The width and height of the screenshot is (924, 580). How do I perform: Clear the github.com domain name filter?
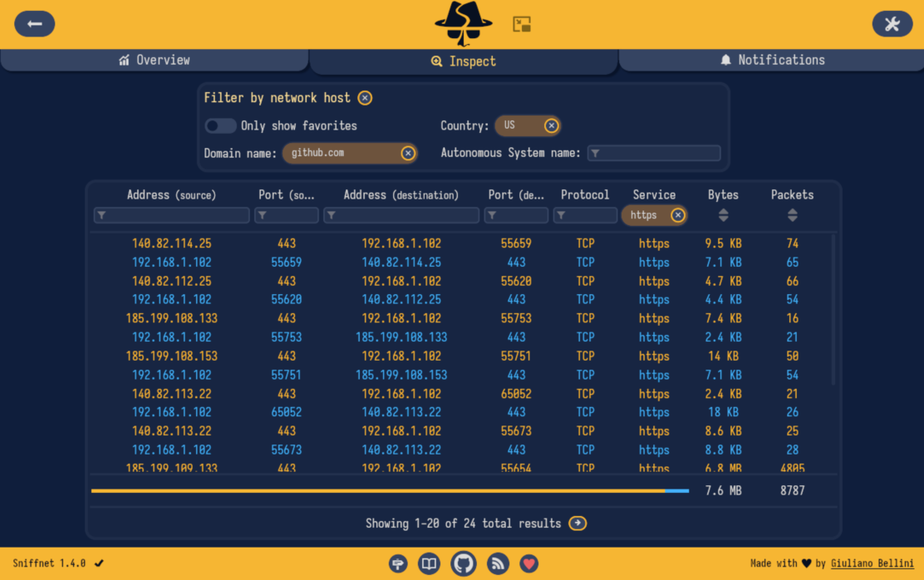pyautogui.click(x=408, y=153)
